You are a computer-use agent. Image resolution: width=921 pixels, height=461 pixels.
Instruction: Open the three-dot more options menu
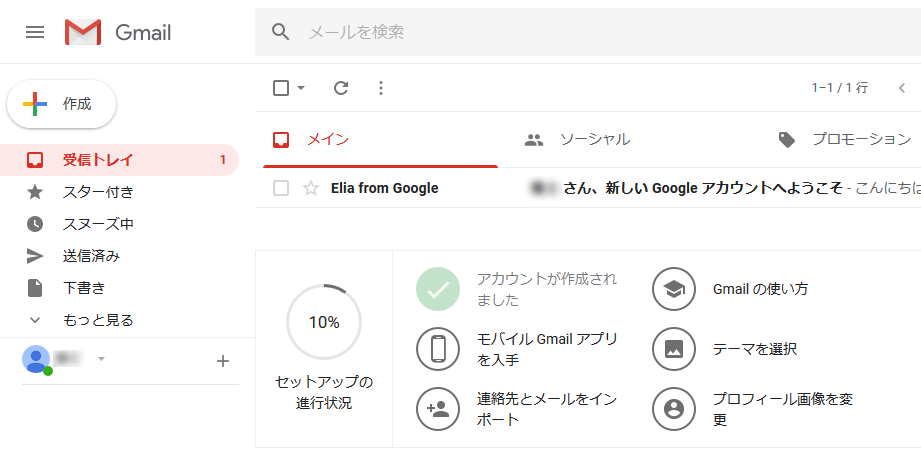[381, 88]
